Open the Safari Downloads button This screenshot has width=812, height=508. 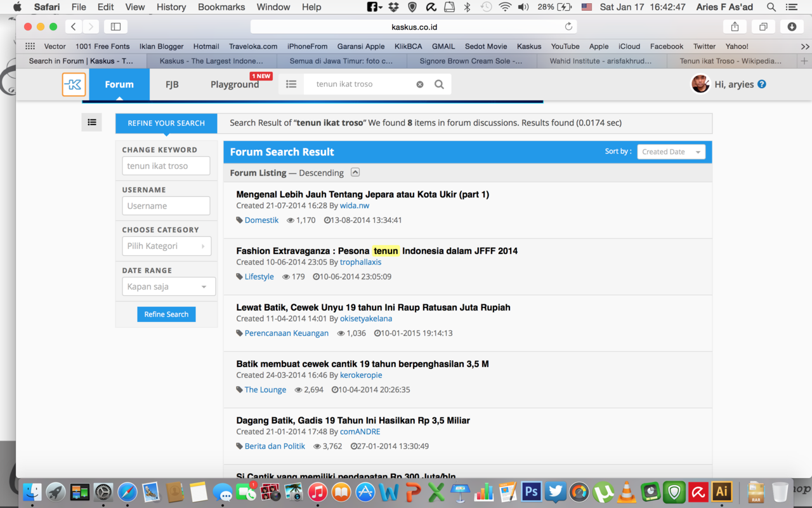pyautogui.click(x=792, y=27)
